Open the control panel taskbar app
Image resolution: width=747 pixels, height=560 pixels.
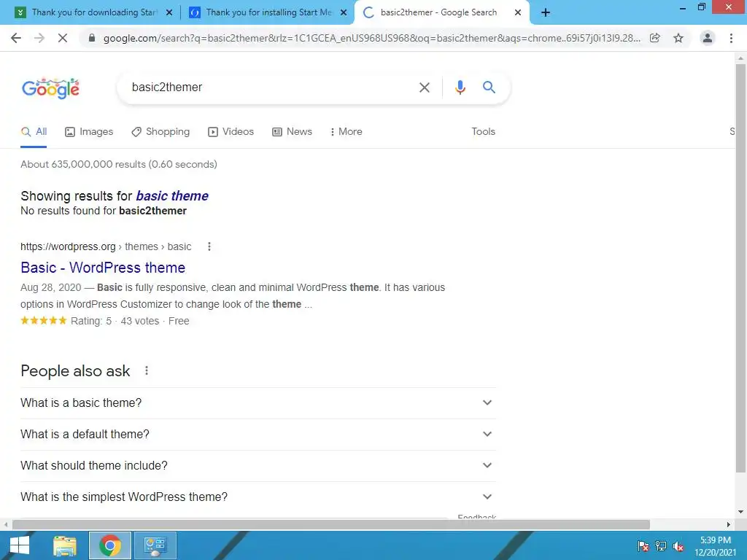pyautogui.click(x=155, y=545)
